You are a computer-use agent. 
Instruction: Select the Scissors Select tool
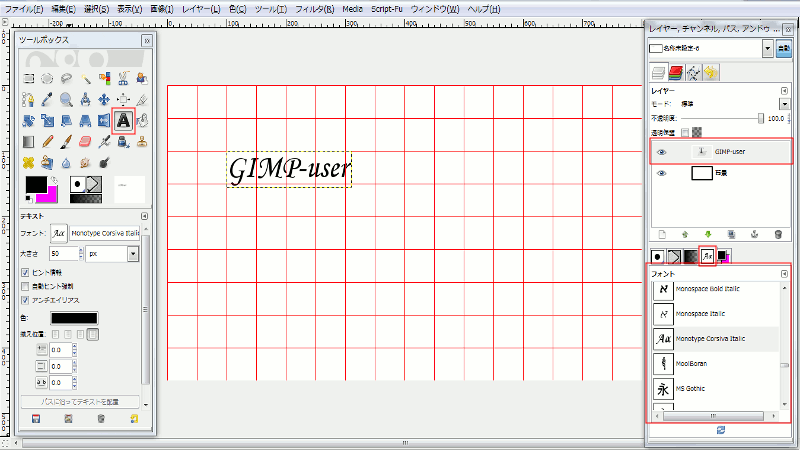point(123,79)
